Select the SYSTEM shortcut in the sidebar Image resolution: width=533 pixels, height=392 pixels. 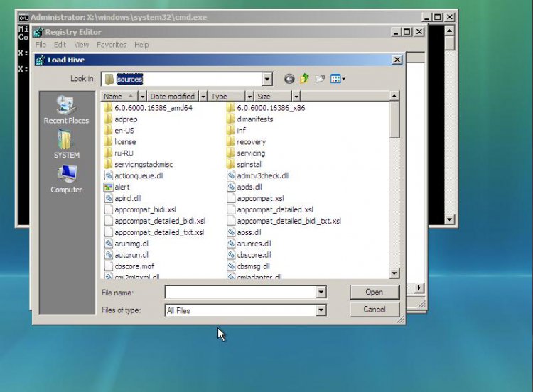[x=66, y=144]
